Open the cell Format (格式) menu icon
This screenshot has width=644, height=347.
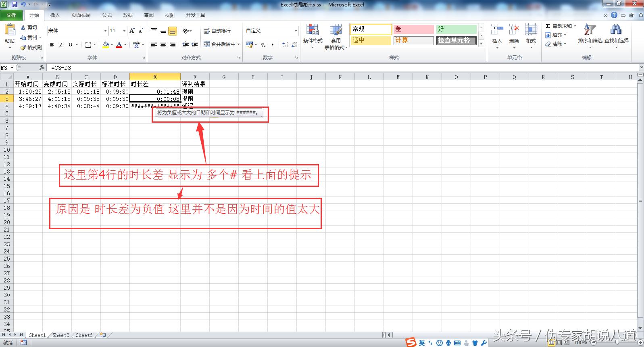[x=531, y=29]
